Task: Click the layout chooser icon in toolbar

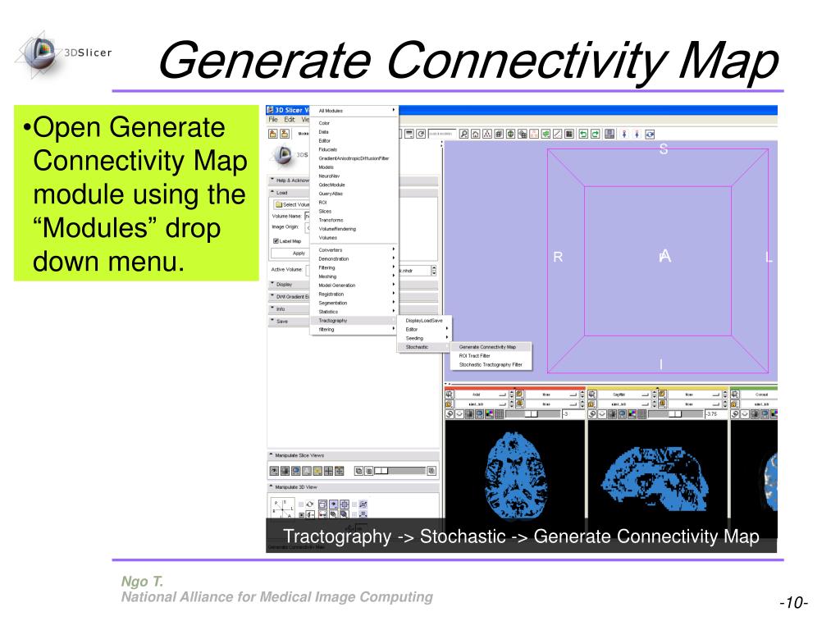Action: (609, 134)
